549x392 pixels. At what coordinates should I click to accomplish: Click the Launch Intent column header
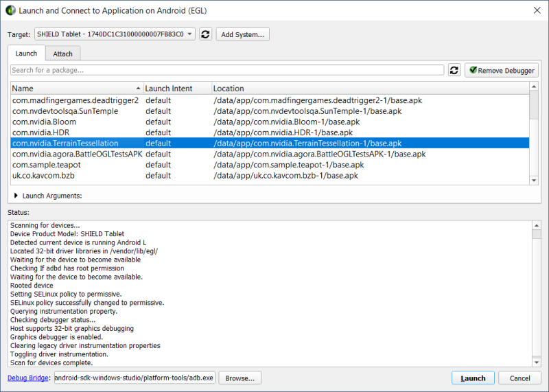click(175, 89)
